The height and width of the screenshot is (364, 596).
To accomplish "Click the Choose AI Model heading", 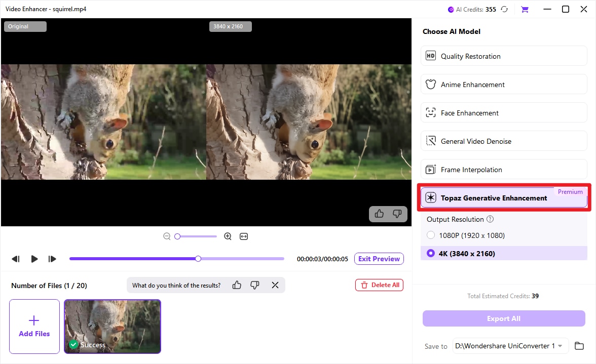I will coord(452,31).
